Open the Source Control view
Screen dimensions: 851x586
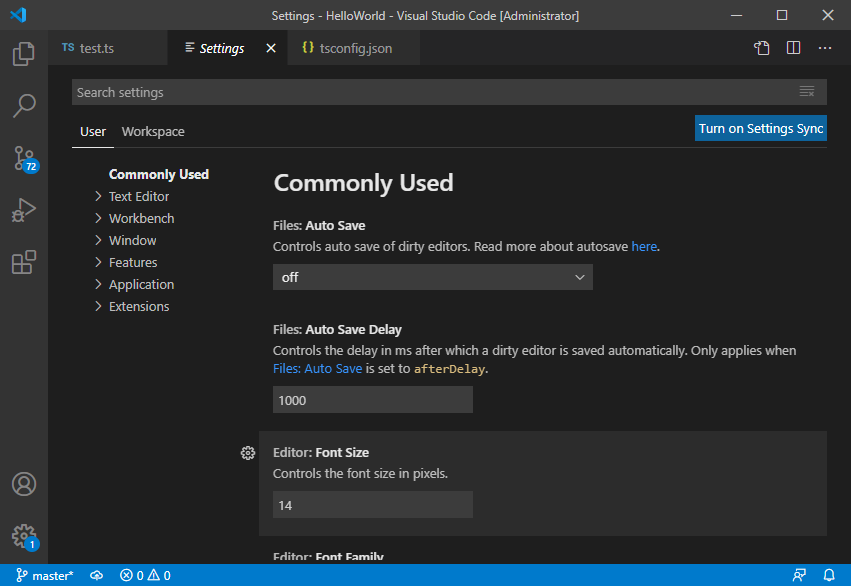tap(24, 158)
